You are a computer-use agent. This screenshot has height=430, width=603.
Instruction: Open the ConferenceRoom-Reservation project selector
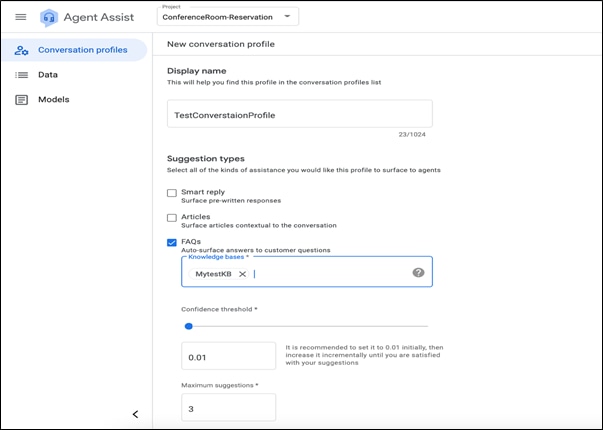point(228,17)
